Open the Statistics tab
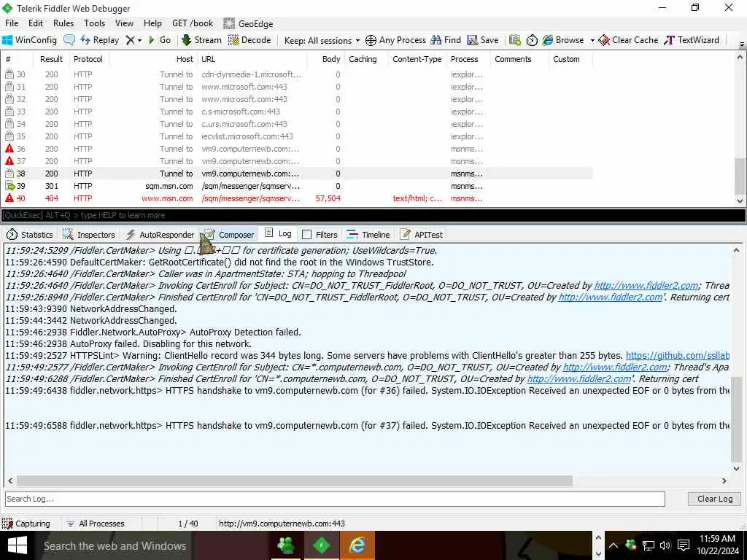 [29, 234]
